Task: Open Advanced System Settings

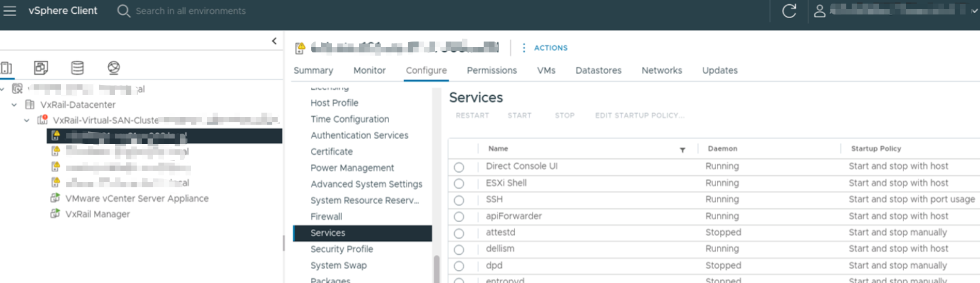Action: [x=366, y=184]
